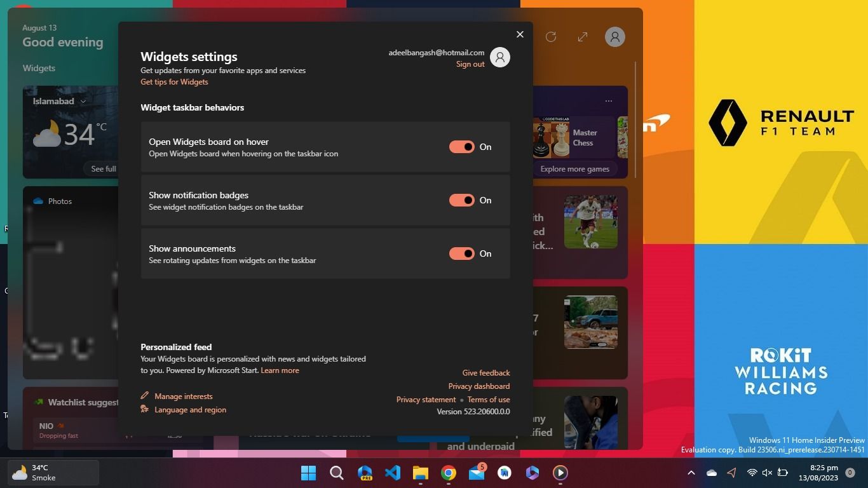Screen dimensions: 868x488
Task: Open the three-dots menu on games widget
Action: point(608,101)
